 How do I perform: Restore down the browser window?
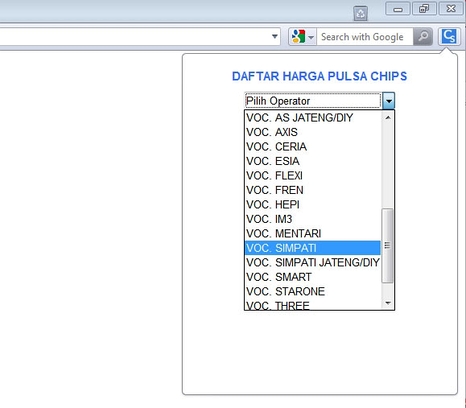click(424, 9)
